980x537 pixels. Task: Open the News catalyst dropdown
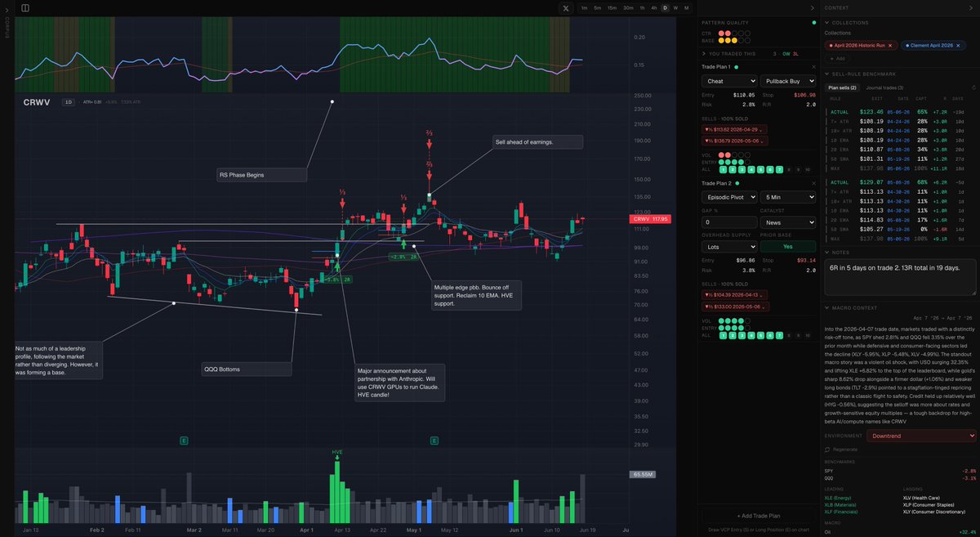tap(787, 222)
